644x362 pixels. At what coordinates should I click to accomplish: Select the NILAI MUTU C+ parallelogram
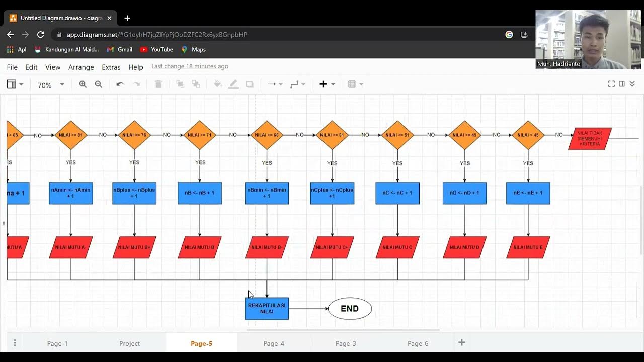[332, 247]
